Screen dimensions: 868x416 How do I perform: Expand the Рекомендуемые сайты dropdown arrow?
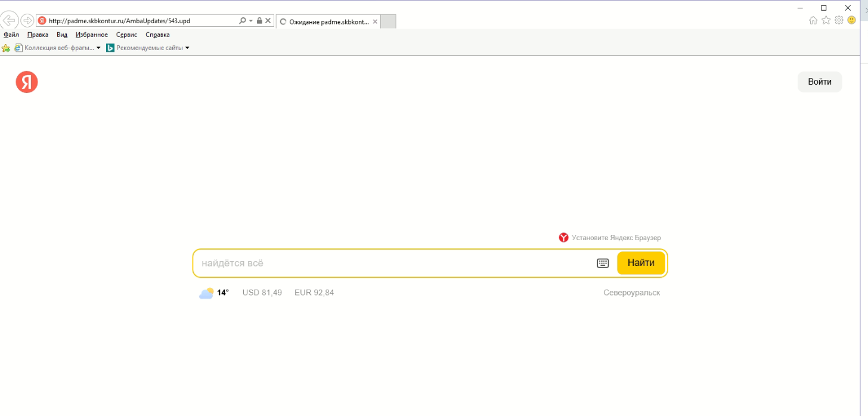click(187, 48)
